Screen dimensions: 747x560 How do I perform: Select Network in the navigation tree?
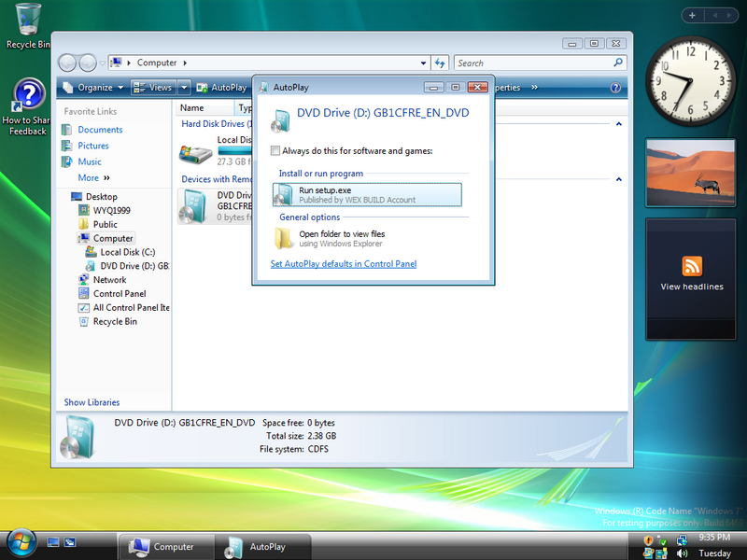pyautogui.click(x=109, y=279)
